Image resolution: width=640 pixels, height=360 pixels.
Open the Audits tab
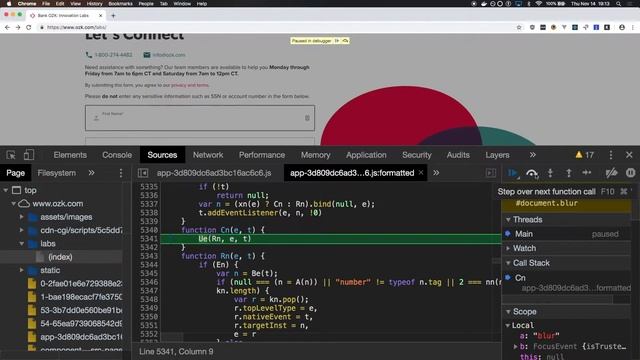pos(458,155)
